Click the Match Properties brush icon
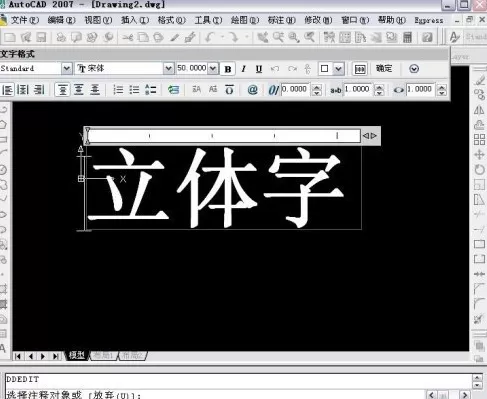Screen dimensions: 487x399 (190, 37)
